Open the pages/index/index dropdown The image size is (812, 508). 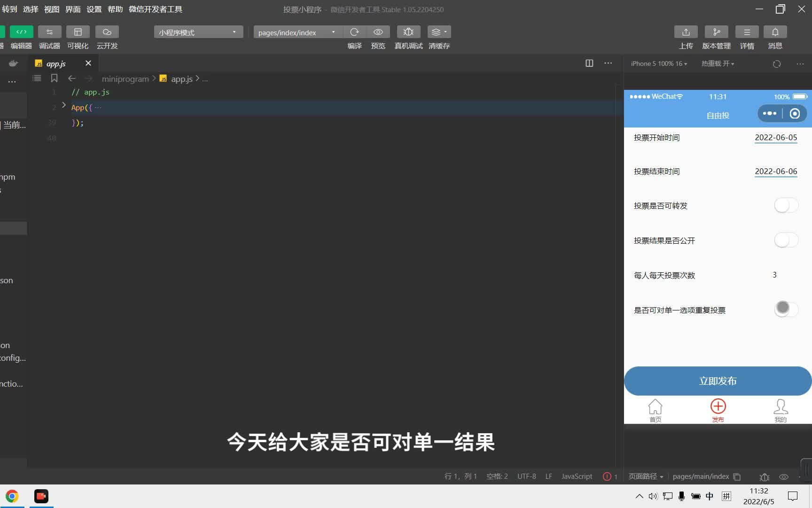pyautogui.click(x=297, y=32)
